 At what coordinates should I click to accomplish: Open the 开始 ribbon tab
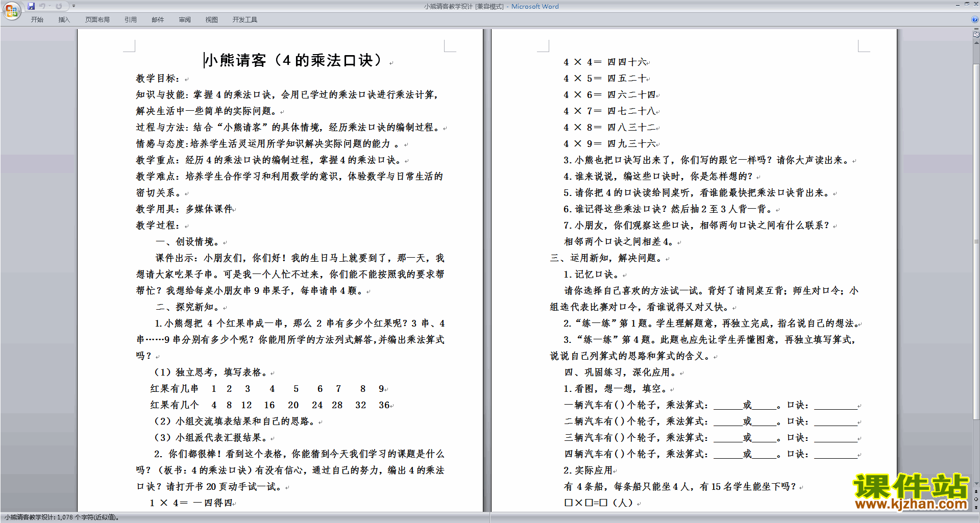[37, 20]
